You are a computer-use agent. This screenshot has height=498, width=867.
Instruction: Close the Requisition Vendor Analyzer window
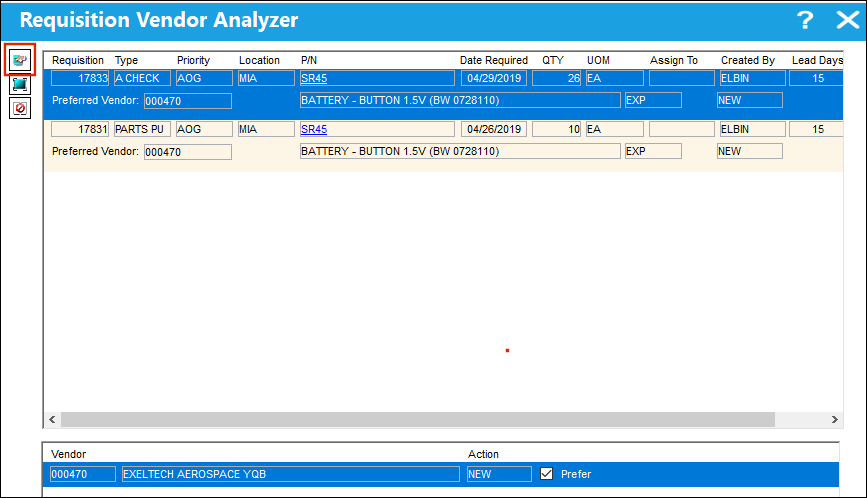point(847,20)
